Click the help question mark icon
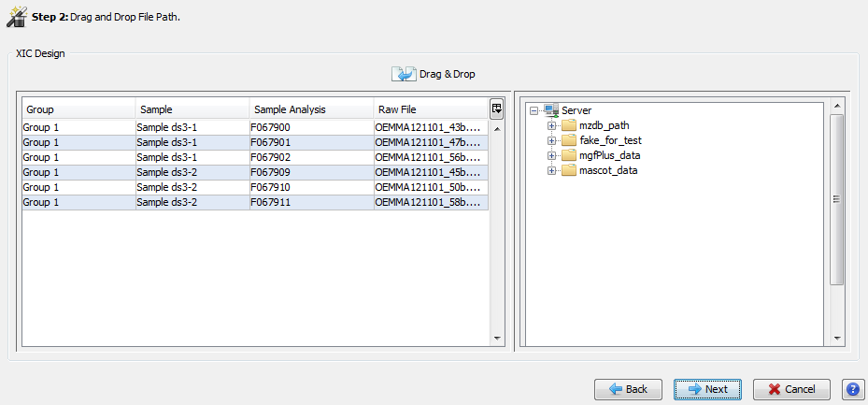Image resolution: width=868 pixels, height=405 pixels. pyautogui.click(x=852, y=389)
